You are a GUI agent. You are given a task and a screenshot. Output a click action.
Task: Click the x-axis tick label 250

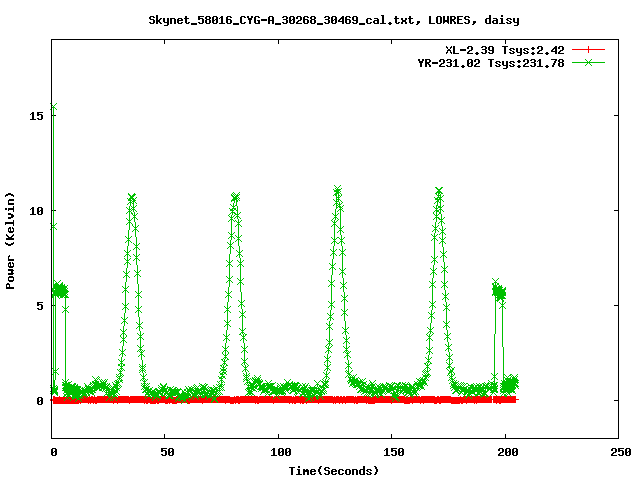click(621, 452)
